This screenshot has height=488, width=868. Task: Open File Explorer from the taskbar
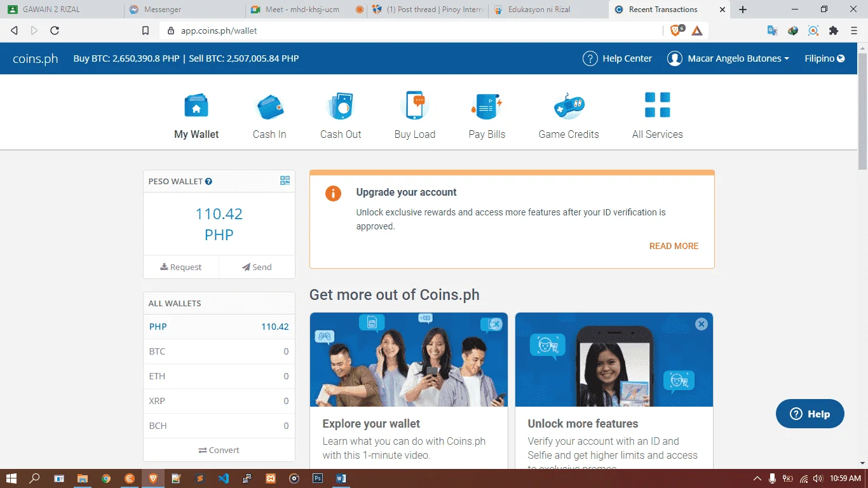tap(82, 478)
